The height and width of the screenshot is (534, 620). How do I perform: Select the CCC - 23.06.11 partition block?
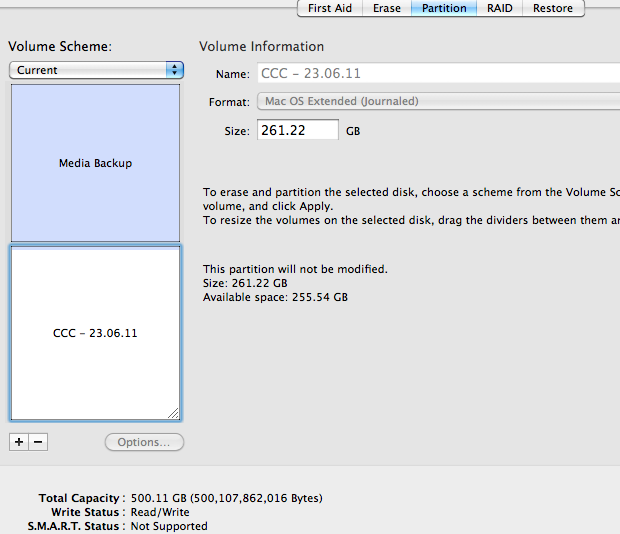[95, 333]
